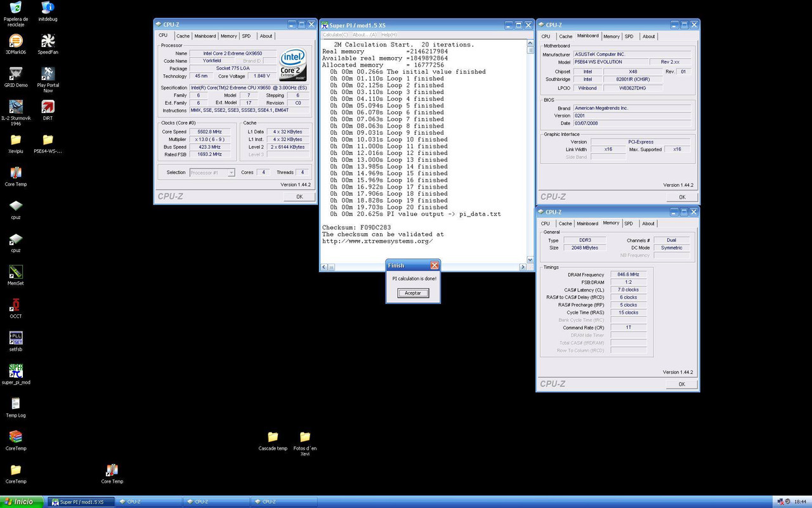Click the xtremesystems.org URL text
Viewport: 812px width, 508px height.
click(x=377, y=241)
